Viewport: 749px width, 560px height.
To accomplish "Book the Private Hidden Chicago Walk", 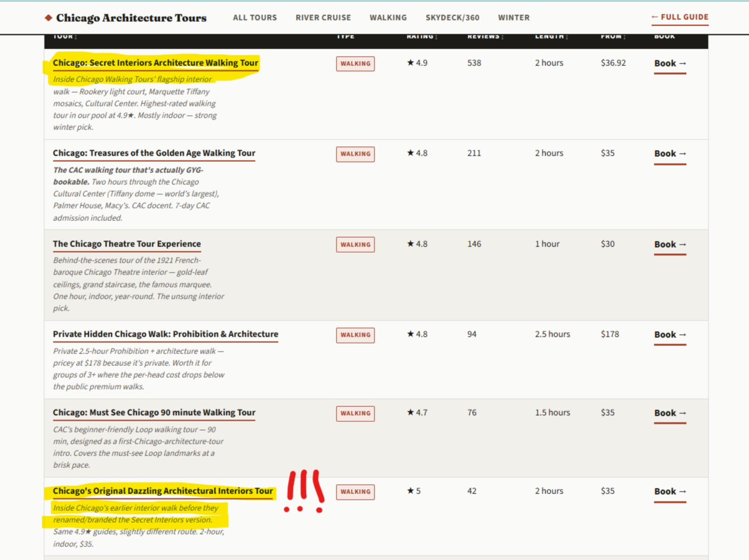I will coord(670,335).
